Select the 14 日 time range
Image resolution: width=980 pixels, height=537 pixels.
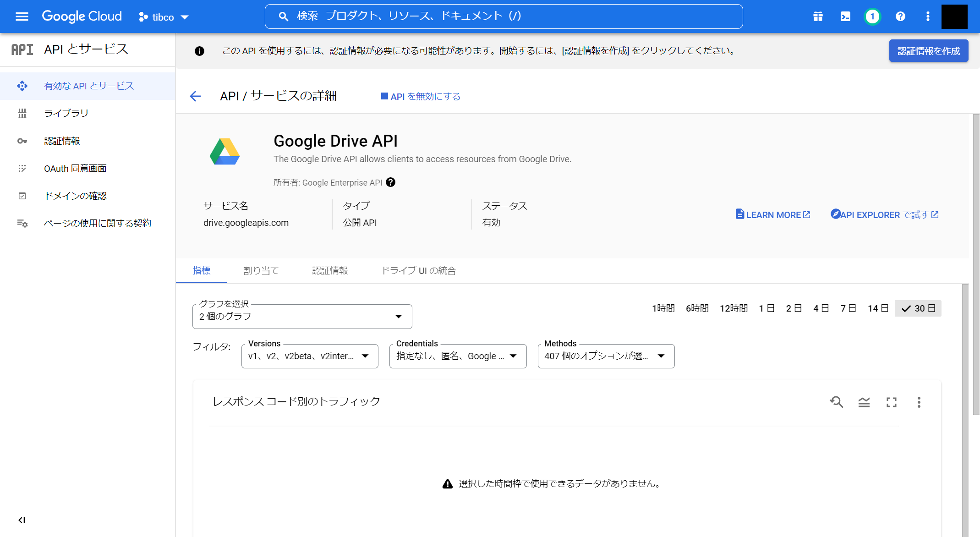pos(878,308)
